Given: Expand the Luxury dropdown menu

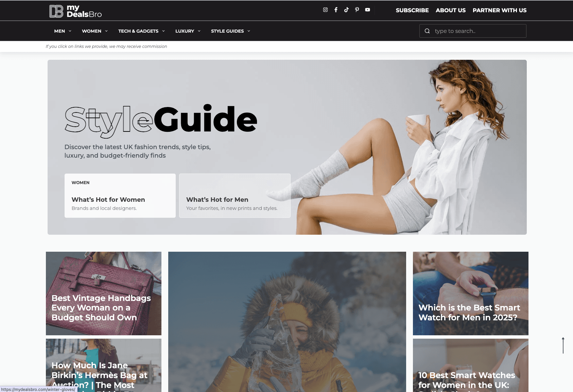Looking at the screenshot, I should 188,31.
